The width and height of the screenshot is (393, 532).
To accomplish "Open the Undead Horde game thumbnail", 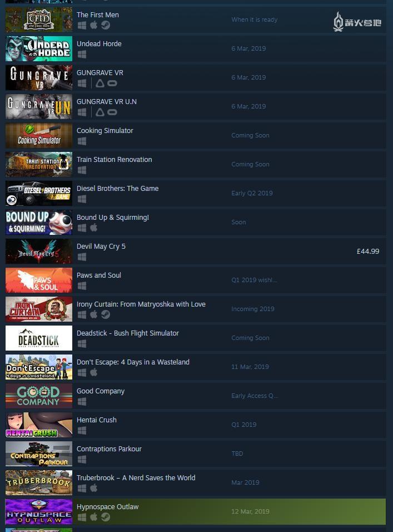I will (39, 48).
